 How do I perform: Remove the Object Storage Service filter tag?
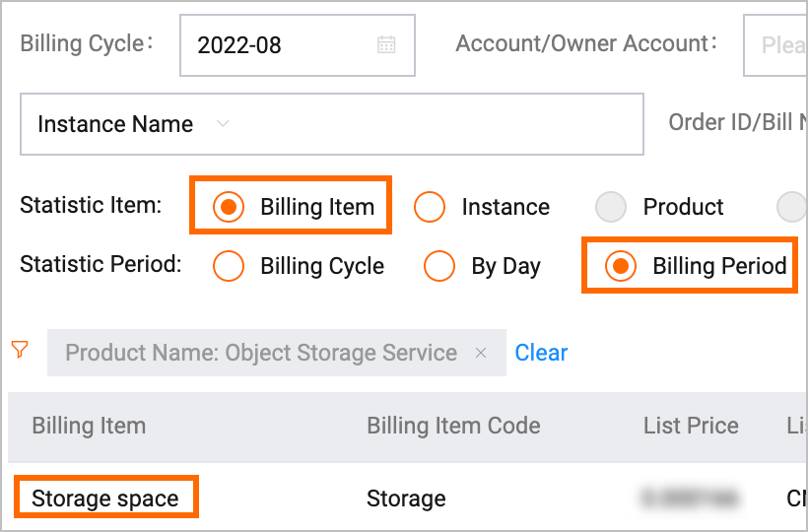point(481,353)
